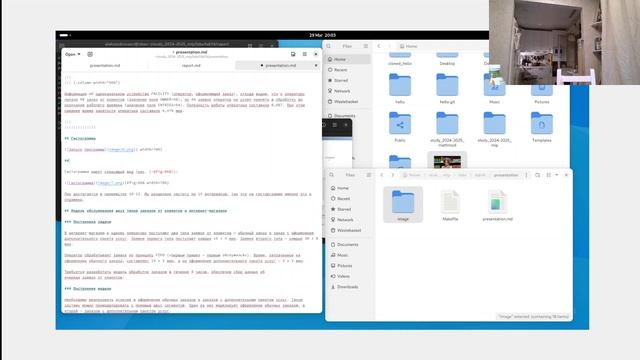Screen dimensions: 640x360
Task: Select the modified presentation.md tab
Action: [x=278, y=65]
